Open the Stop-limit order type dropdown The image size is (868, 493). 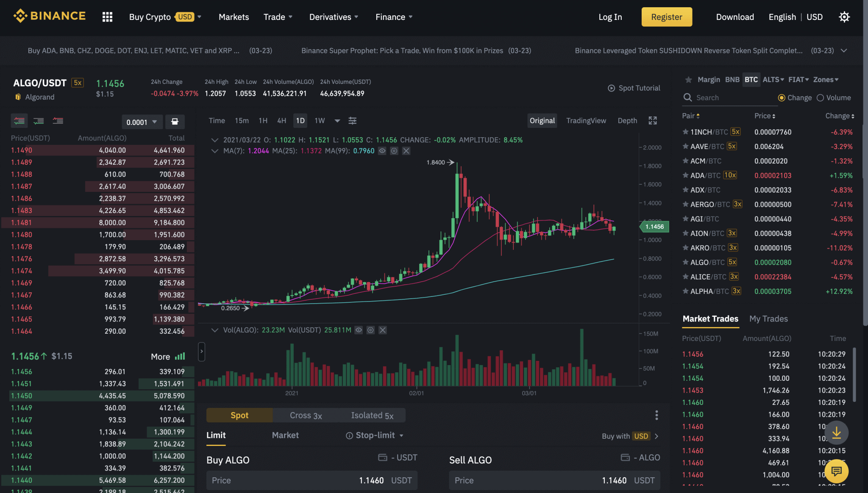click(x=375, y=435)
